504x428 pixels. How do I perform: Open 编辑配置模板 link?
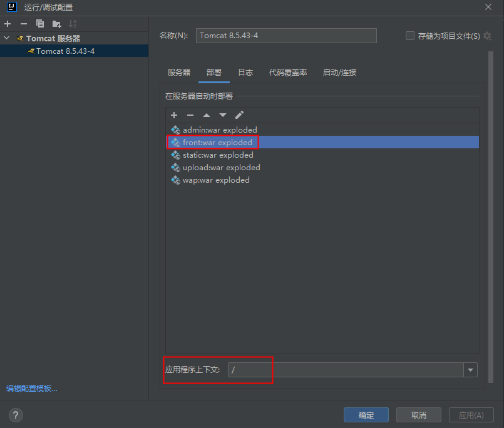(32, 389)
